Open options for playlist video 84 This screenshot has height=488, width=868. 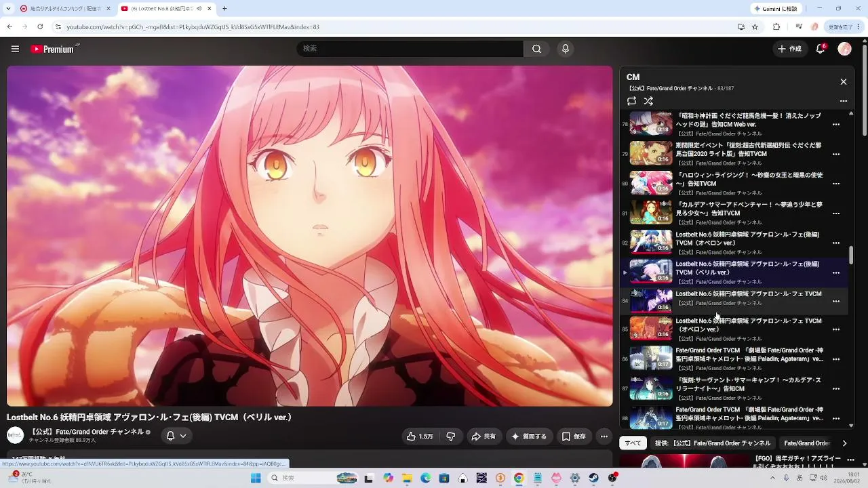coord(836,301)
